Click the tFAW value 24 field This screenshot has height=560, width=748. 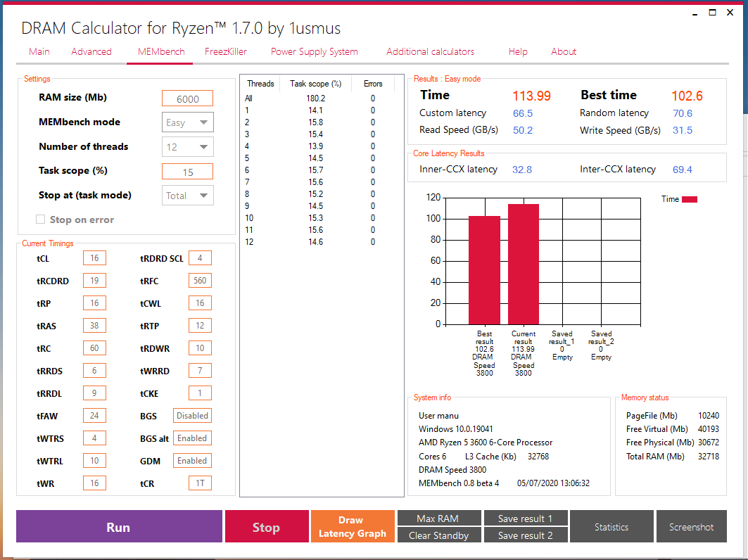[x=94, y=416]
